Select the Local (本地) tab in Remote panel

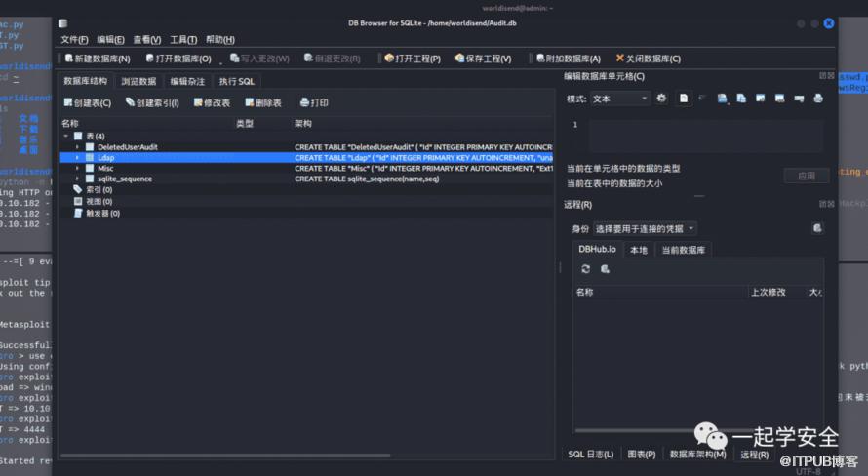[x=639, y=250]
